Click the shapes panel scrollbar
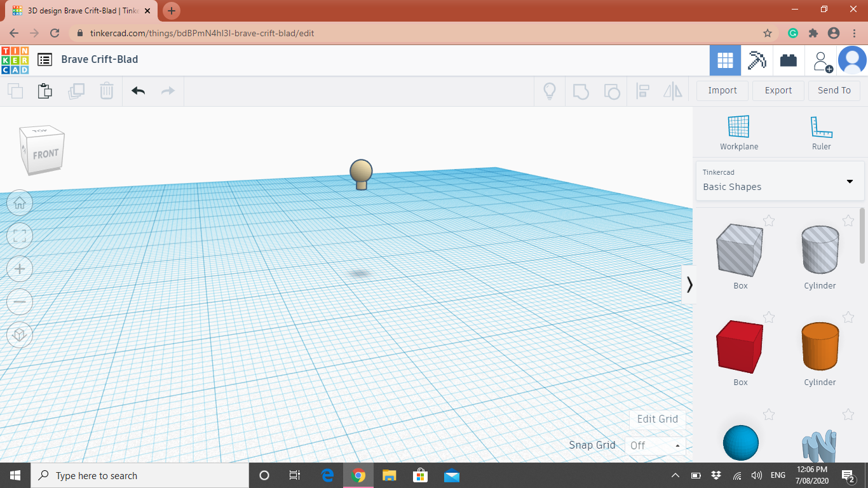 coord(862,235)
